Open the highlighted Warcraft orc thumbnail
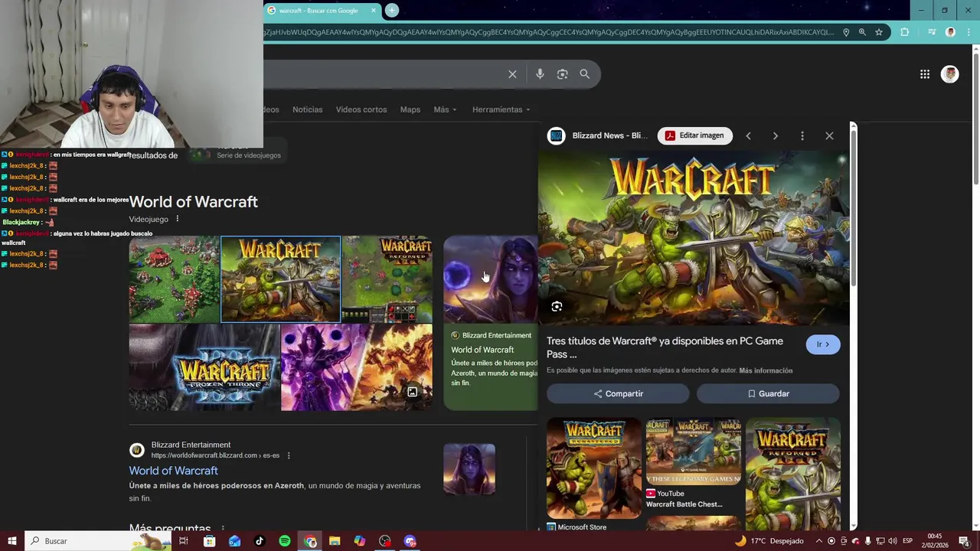Viewport: 980px width, 551px height. (281, 279)
